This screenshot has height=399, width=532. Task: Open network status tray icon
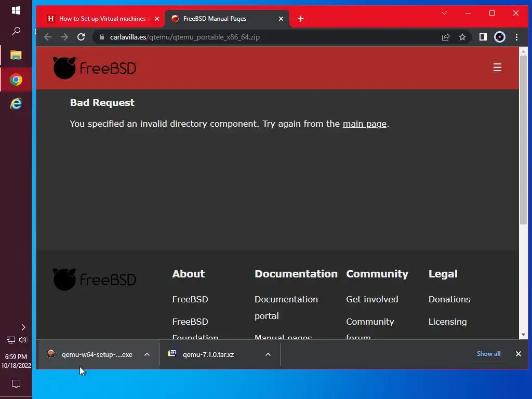(x=11, y=340)
